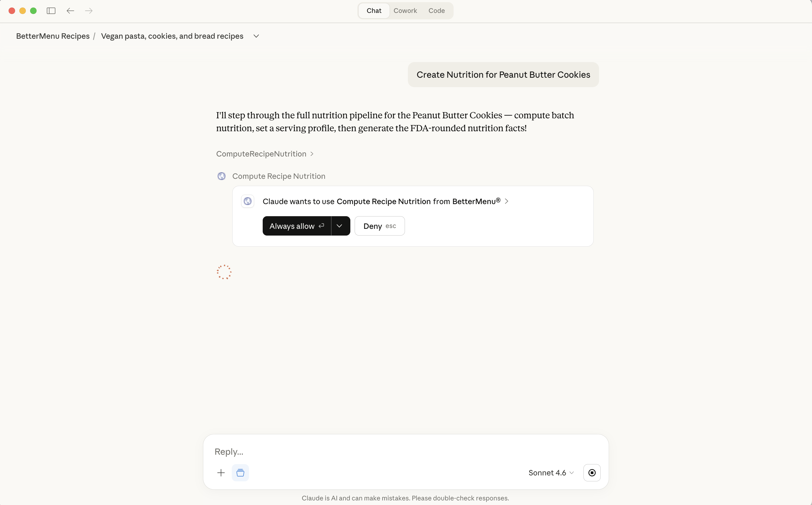Viewport: 812px width, 505px height.
Task: Open the attachment plus icon in reply box
Action: (221, 473)
